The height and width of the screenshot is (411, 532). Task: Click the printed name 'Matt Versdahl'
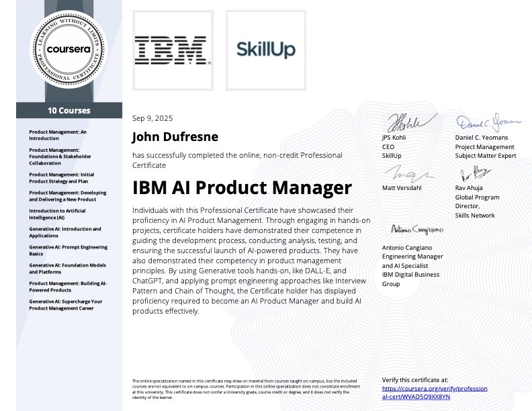coord(402,187)
